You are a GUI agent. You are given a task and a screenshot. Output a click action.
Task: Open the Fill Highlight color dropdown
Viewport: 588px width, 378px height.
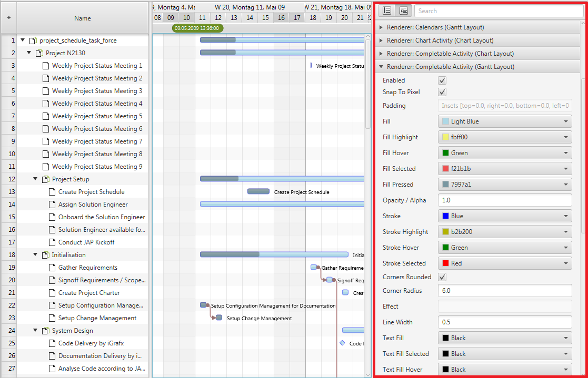505,137
